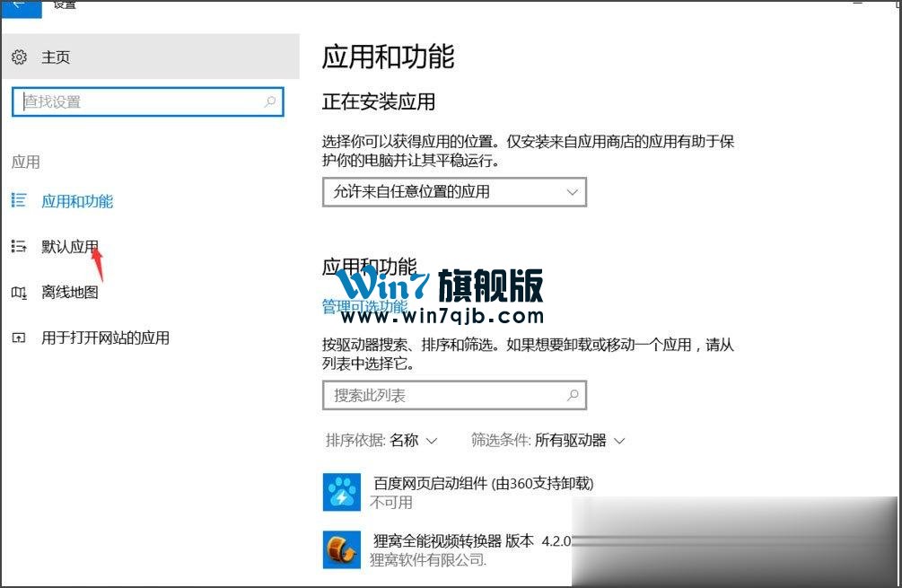Focus the 查找设置 search field
The height and width of the screenshot is (588, 902).
(x=139, y=102)
